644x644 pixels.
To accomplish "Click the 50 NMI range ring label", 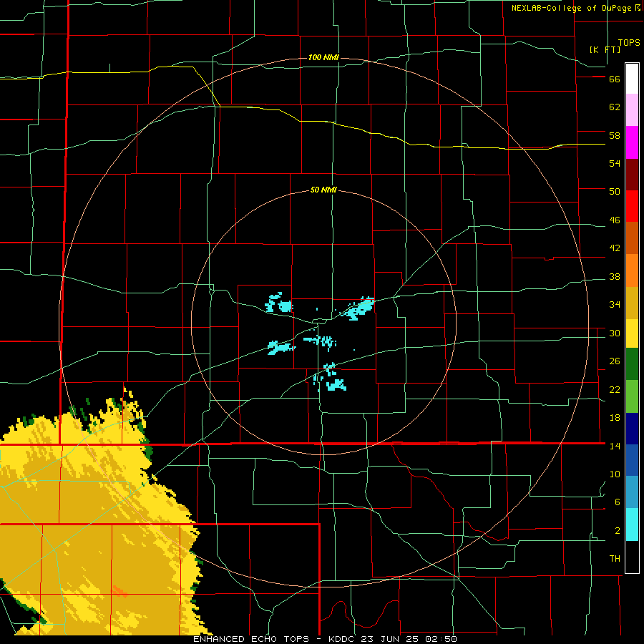I will click(323, 190).
